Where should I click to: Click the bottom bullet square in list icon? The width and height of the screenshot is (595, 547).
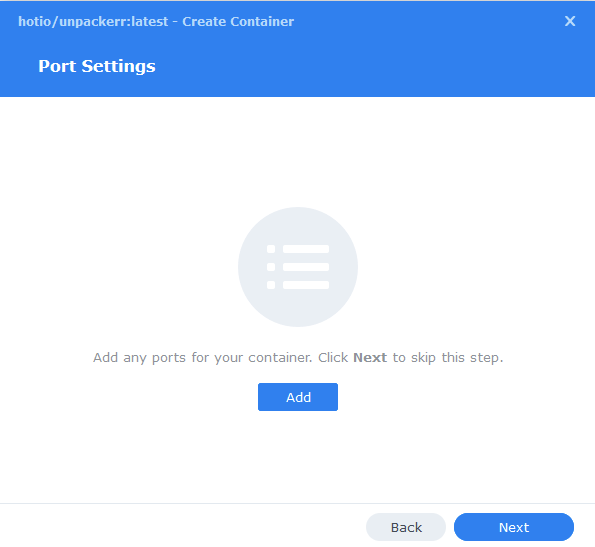pos(271,285)
